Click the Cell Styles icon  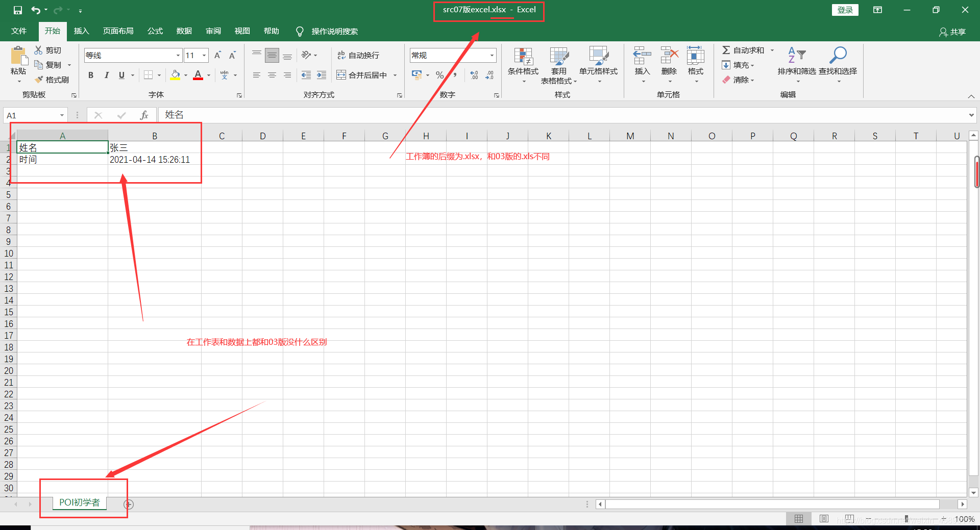point(598,56)
